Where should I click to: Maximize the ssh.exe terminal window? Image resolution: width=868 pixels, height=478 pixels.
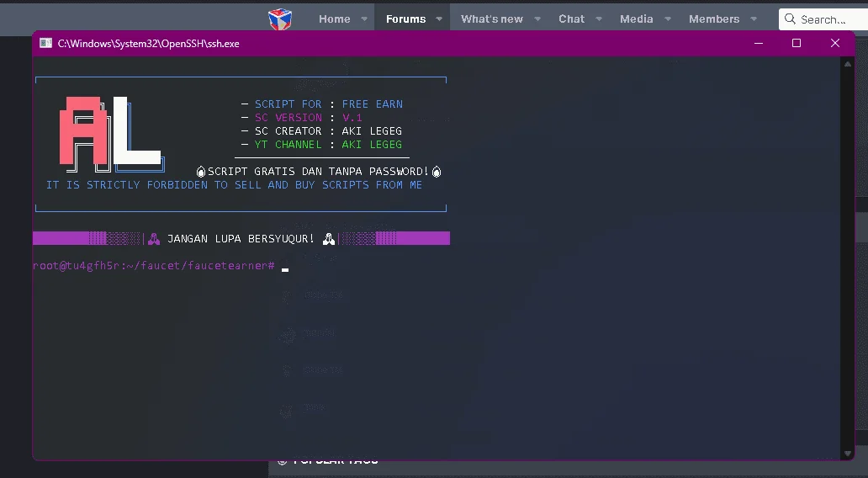tap(796, 43)
